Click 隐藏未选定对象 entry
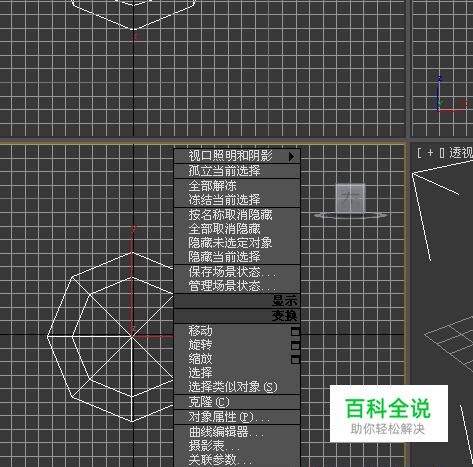473x467 pixels. tap(237, 243)
